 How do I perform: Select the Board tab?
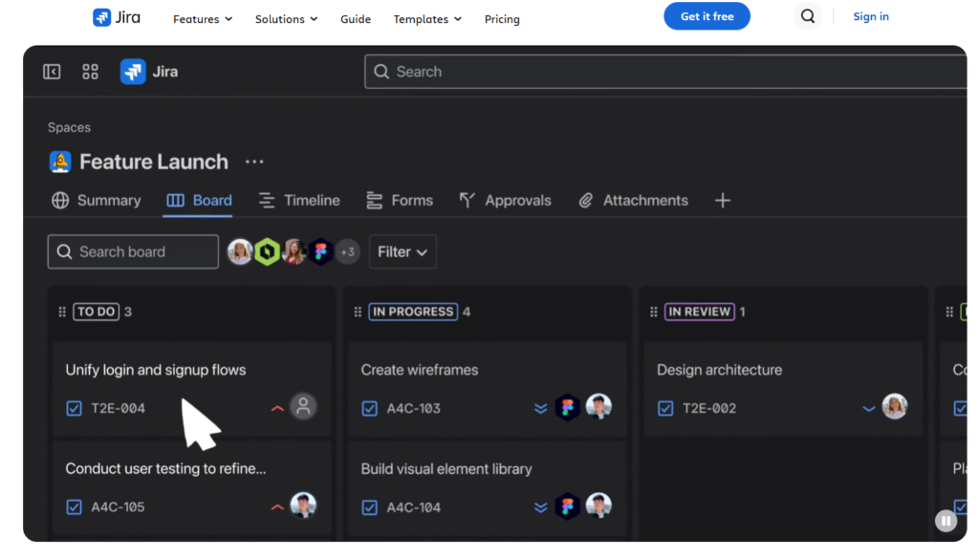(x=199, y=201)
